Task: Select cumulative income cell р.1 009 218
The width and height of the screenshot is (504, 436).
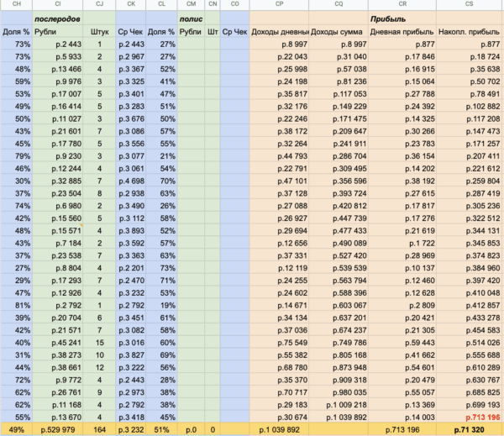Action: click(339, 405)
